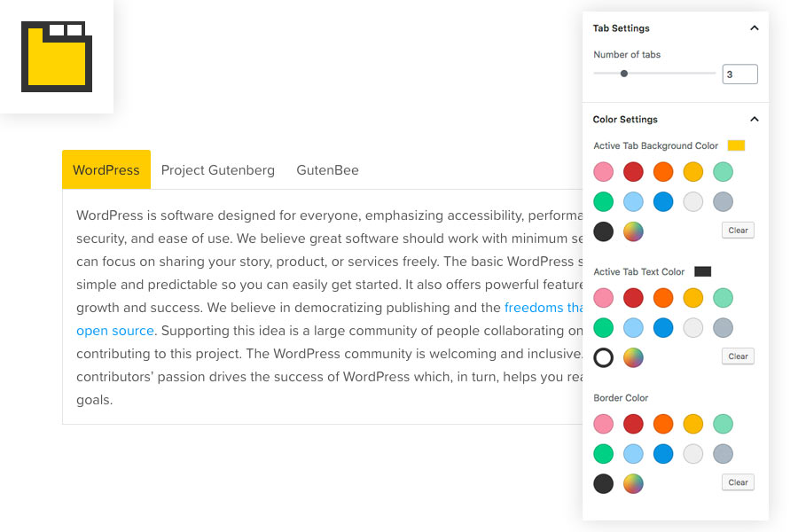Select blue swatch for Active Tab Text Color
The width and height of the screenshot is (798, 532).
click(x=662, y=327)
